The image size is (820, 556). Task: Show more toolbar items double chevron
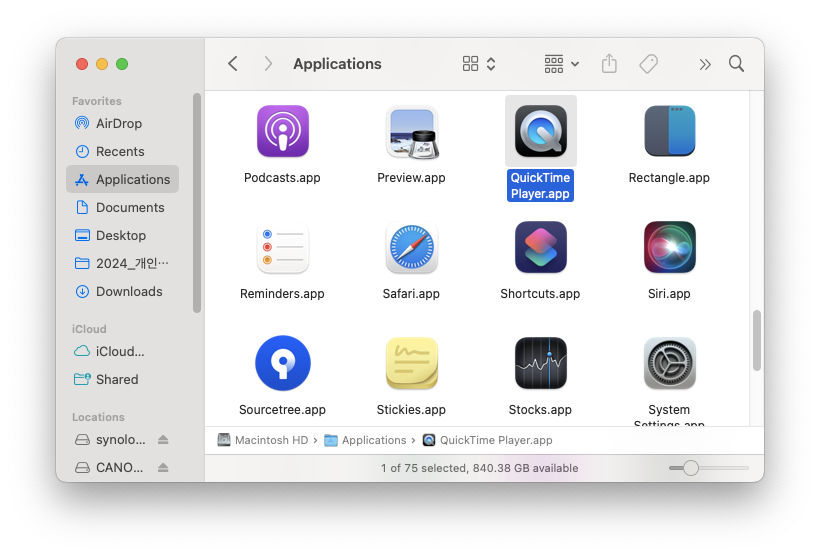pos(705,64)
